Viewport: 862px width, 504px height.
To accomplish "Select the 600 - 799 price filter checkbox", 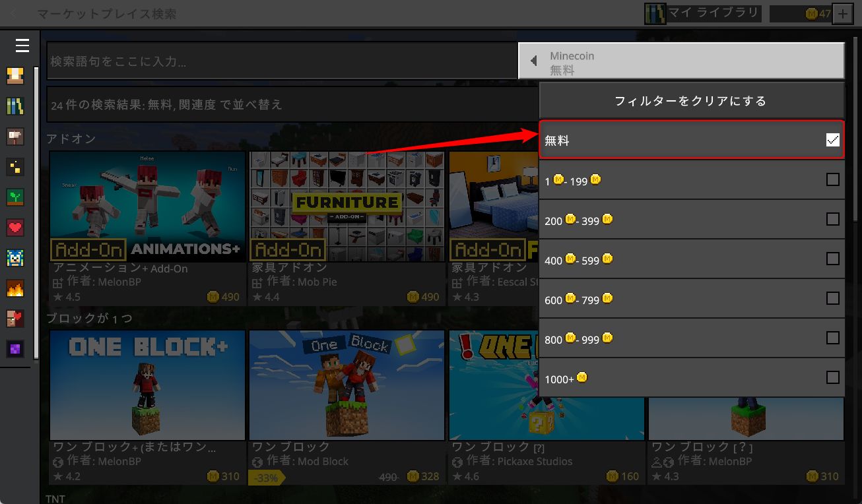I will tap(833, 298).
